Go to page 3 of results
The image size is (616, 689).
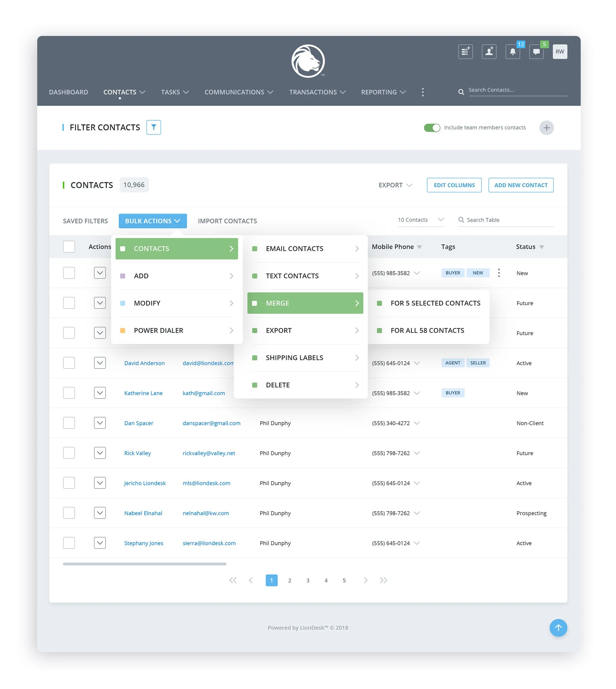(x=308, y=580)
